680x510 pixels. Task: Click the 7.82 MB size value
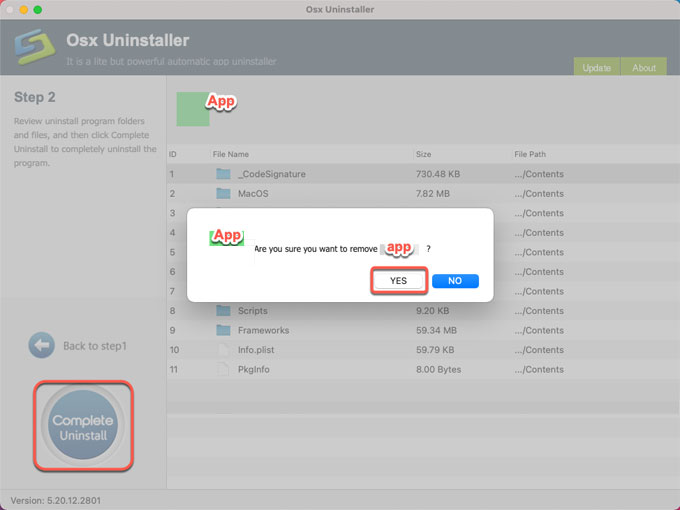(x=433, y=193)
